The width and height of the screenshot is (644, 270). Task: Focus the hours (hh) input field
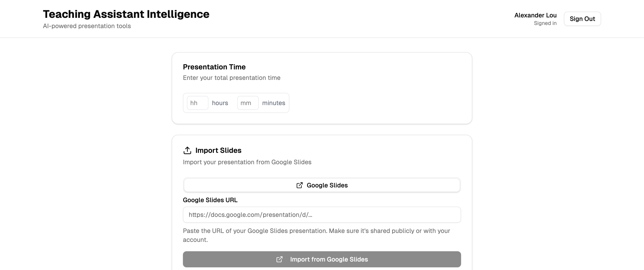coord(197,103)
